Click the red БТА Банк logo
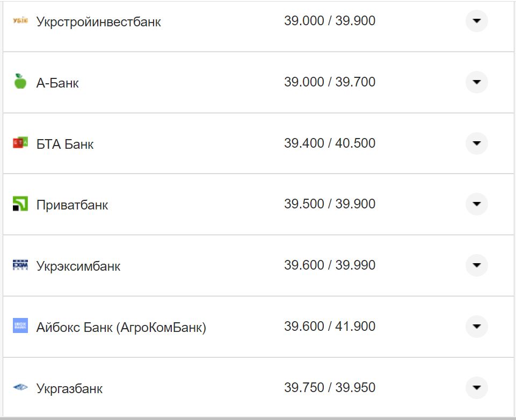 pyautogui.click(x=19, y=143)
